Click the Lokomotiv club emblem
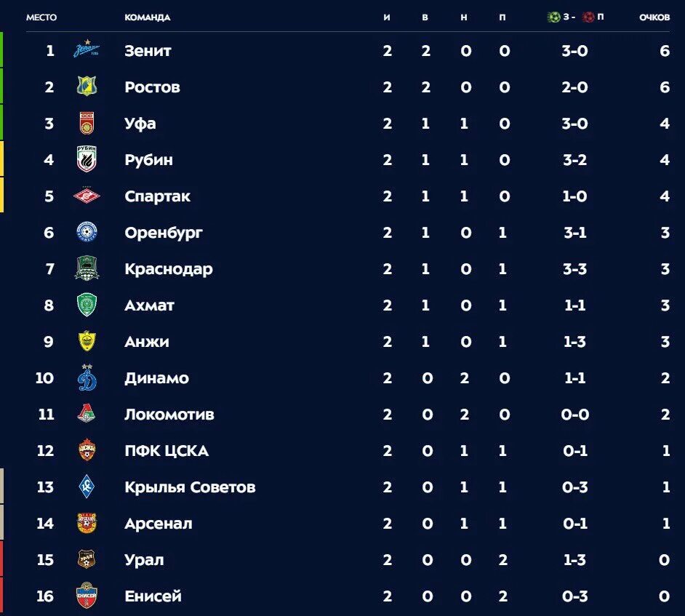The image size is (685, 616). point(87,413)
